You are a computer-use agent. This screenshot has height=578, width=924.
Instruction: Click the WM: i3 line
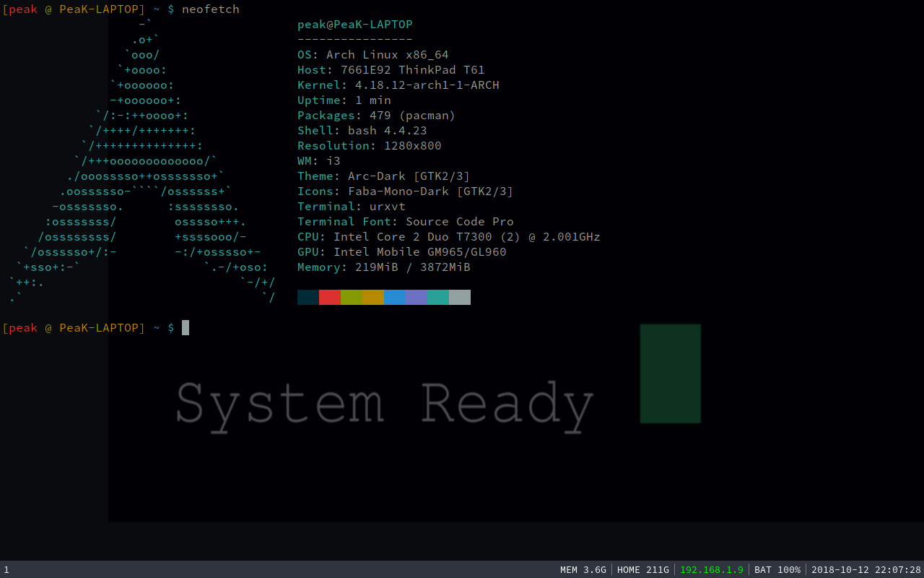(x=319, y=161)
